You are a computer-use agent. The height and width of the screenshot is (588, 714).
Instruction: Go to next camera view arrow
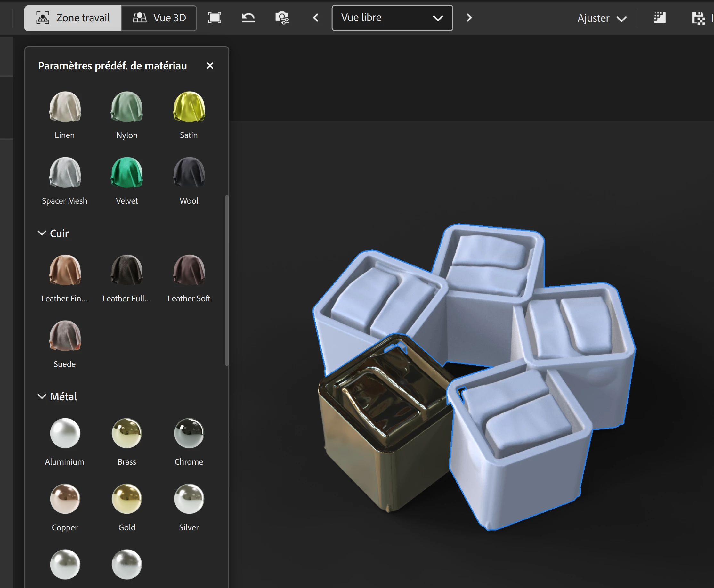pyautogui.click(x=469, y=18)
